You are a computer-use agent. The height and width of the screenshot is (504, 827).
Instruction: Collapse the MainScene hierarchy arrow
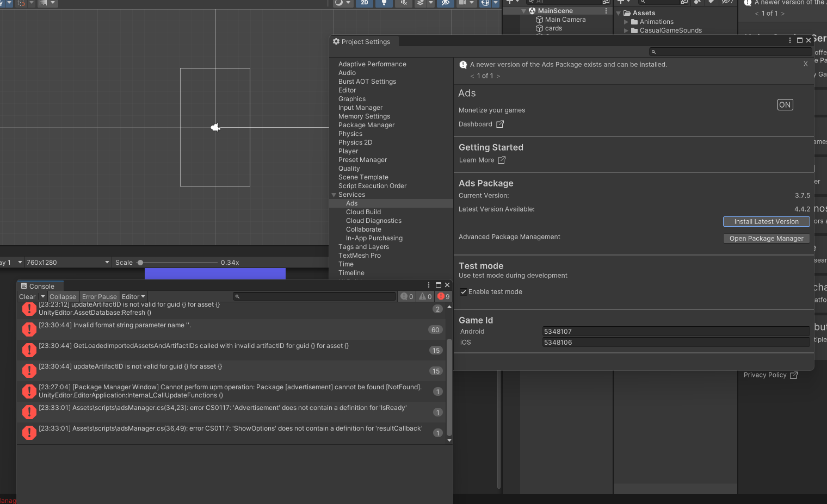523,11
